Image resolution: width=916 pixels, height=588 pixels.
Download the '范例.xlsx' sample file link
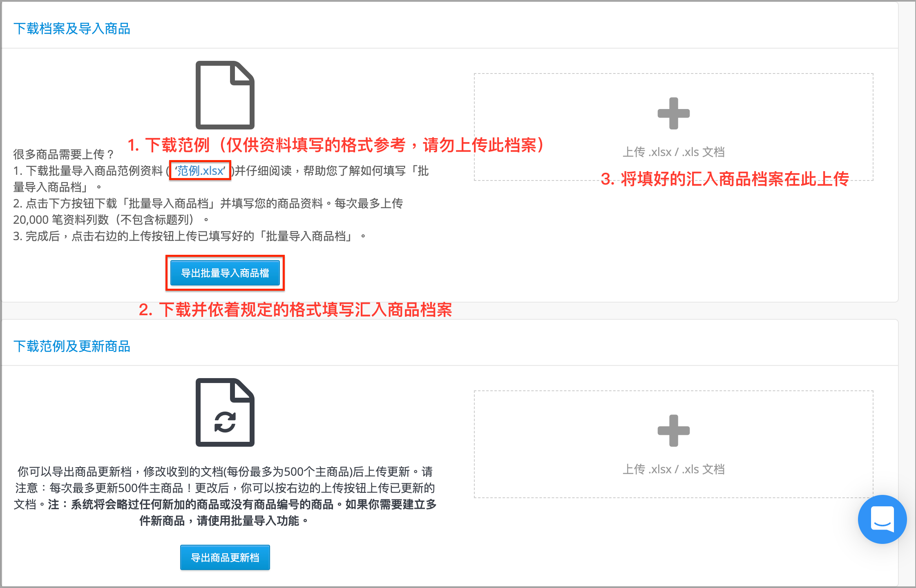(x=200, y=170)
